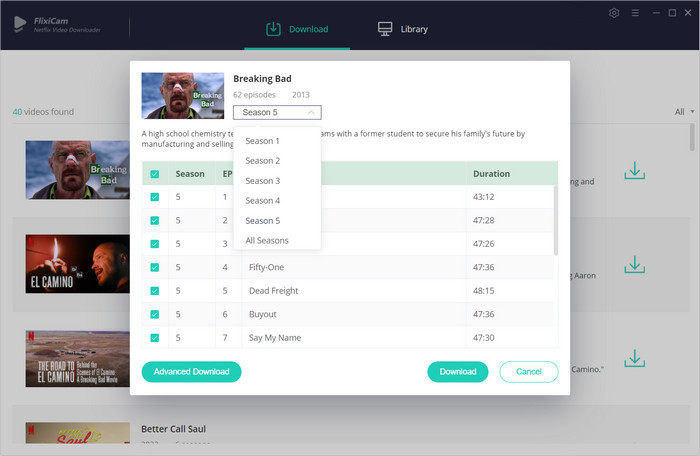Screen dimensions: 700x456
Task: Uncheck the Dead Freight episode checkbox
Action: click(x=154, y=291)
